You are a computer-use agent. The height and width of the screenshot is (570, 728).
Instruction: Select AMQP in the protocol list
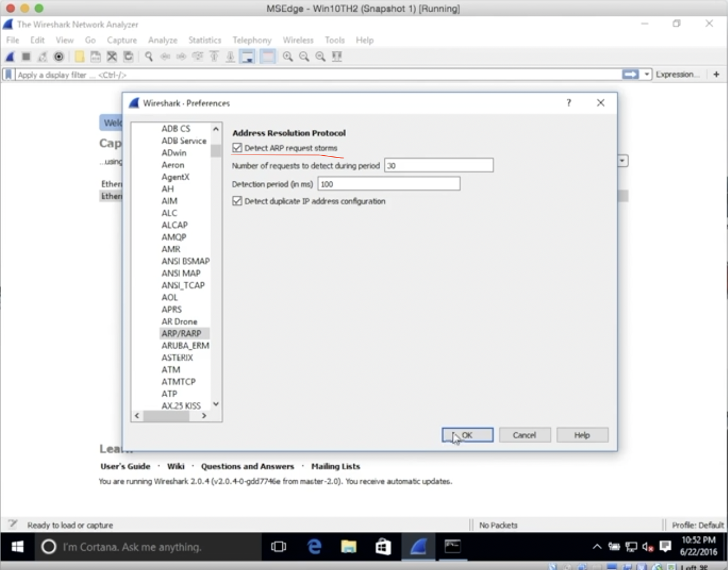(174, 237)
